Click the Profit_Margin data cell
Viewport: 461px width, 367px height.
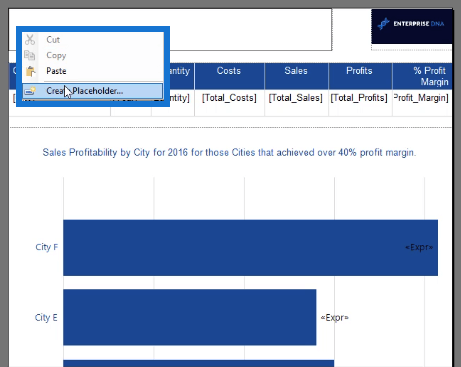tap(422, 103)
